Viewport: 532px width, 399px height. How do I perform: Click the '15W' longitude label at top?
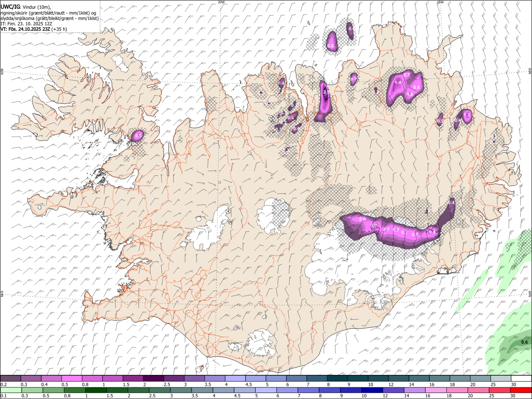click(440, 2)
